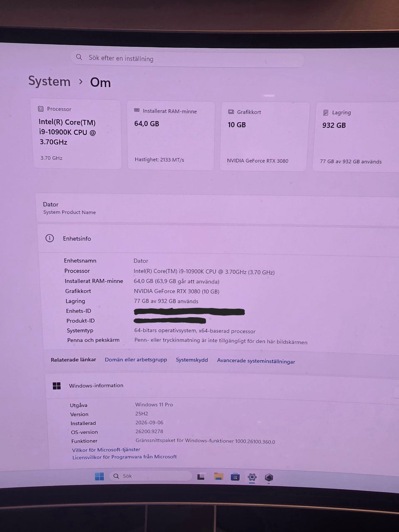Collapse the Enhetsinfo section header

(x=219, y=239)
